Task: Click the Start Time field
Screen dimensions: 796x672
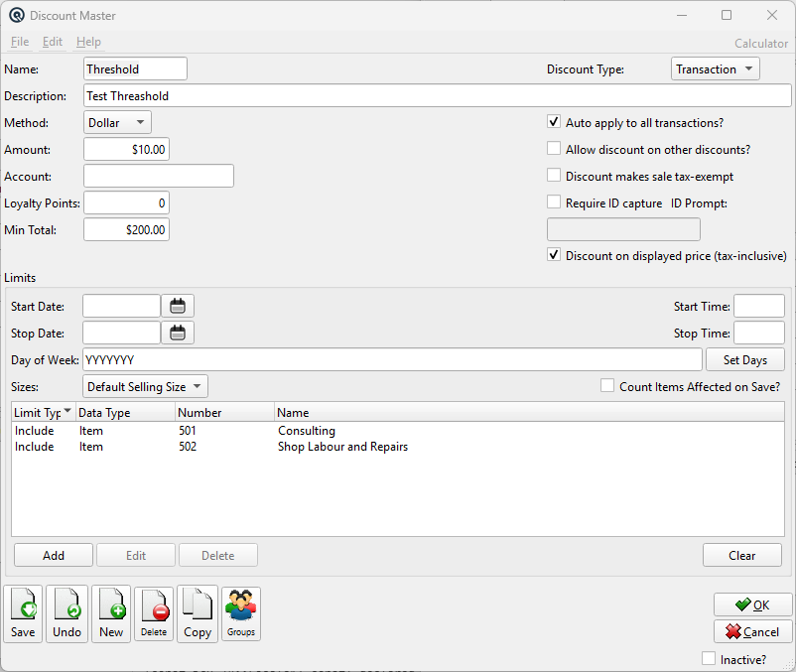Action: tap(759, 306)
